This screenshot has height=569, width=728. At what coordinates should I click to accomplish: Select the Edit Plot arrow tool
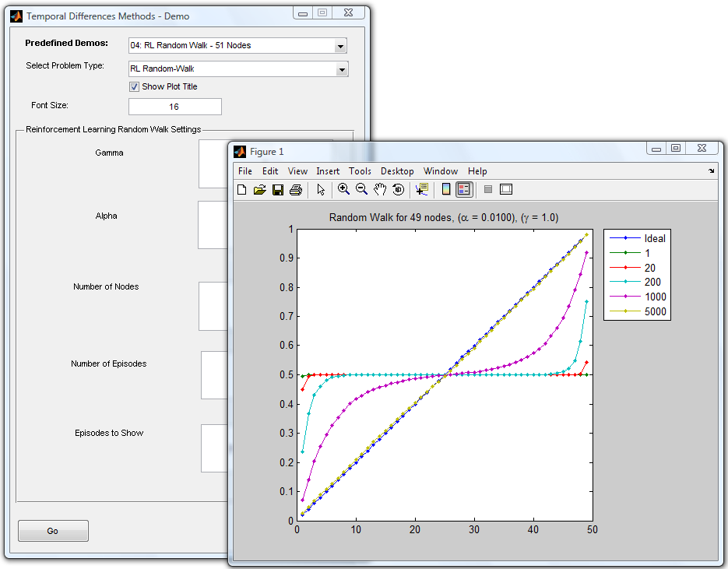click(321, 189)
